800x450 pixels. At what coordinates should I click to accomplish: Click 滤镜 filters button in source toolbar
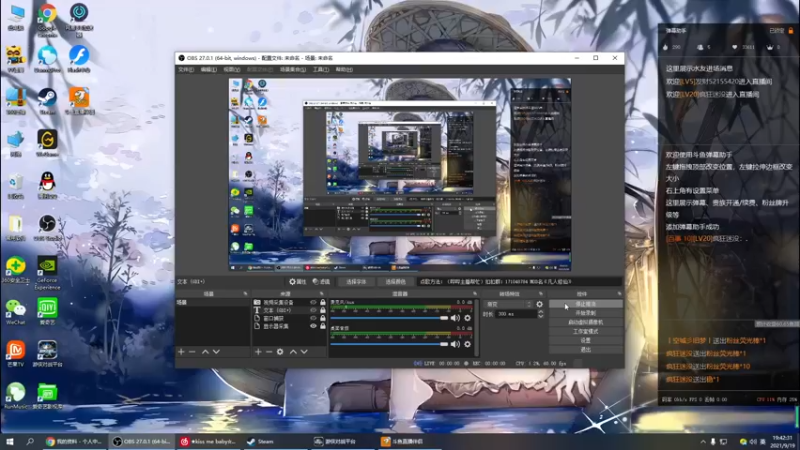click(x=321, y=282)
